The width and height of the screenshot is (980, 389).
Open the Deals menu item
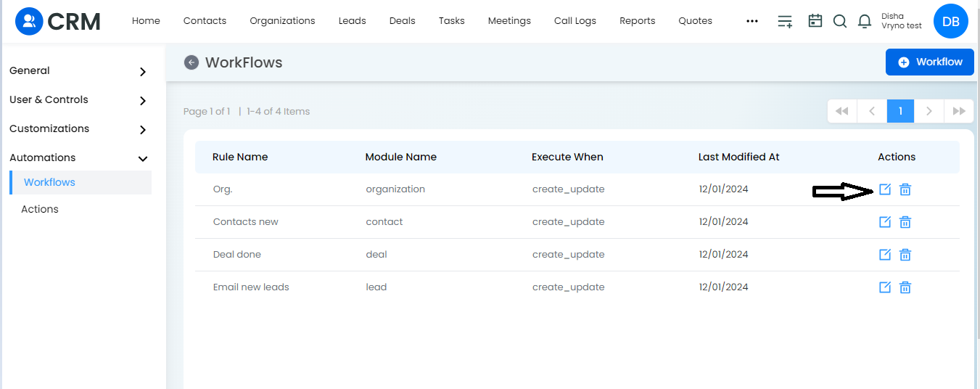point(402,21)
